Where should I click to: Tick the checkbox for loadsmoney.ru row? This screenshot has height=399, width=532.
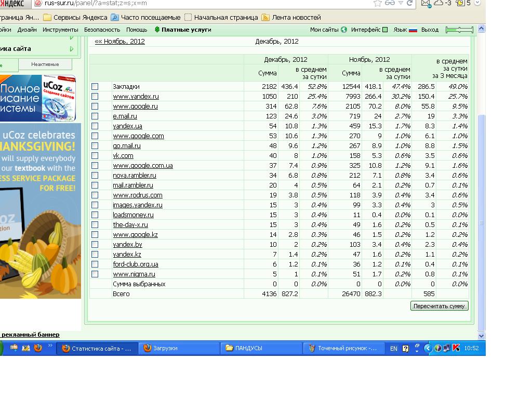pyautogui.click(x=95, y=215)
